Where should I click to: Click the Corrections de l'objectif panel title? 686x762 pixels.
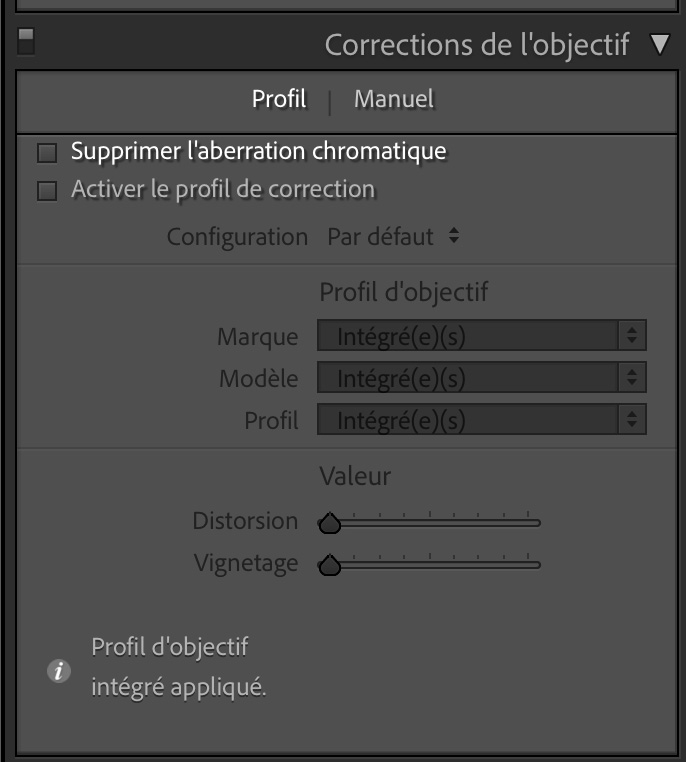pyautogui.click(x=477, y=45)
